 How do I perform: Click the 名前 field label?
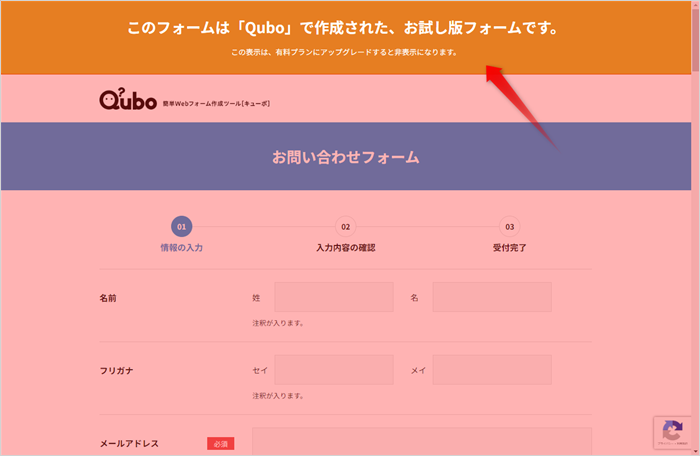[109, 298]
